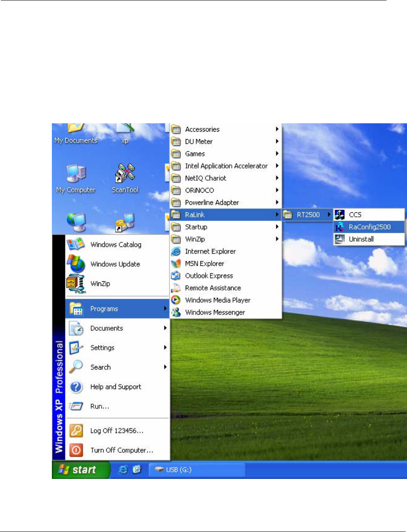Click the CCS program icon

pyautogui.click(x=340, y=214)
